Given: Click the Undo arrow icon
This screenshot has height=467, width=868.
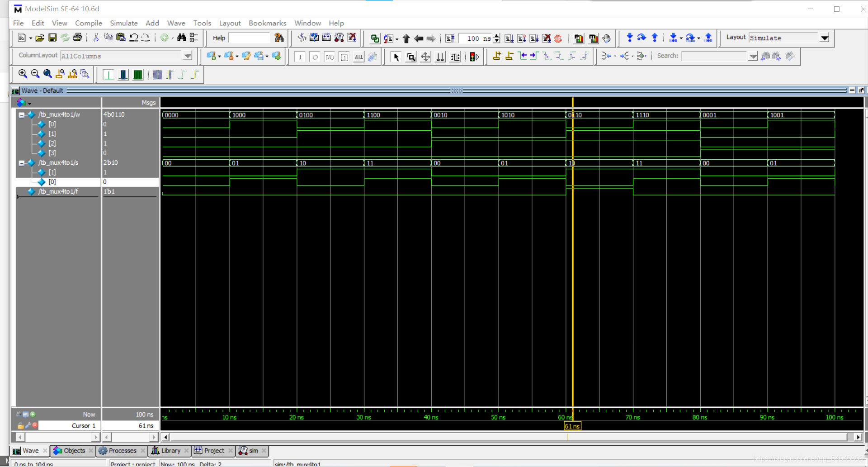Looking at the screenshot, I should 133,38.
